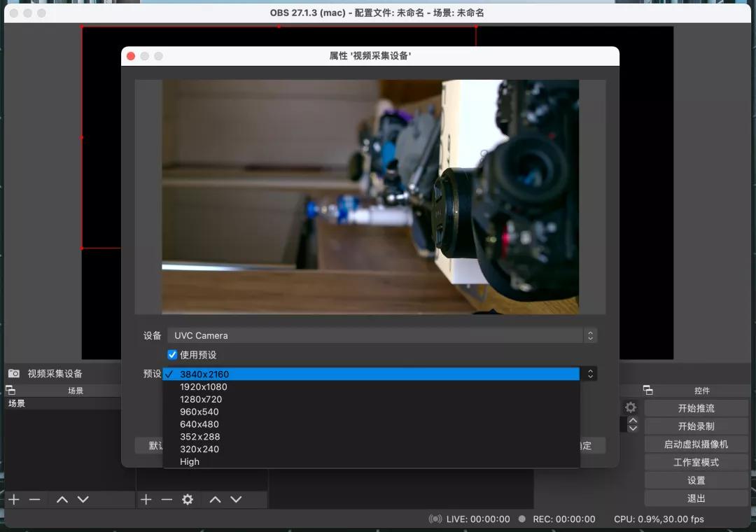Click the camera icon beside 视频采集设备
Image resolution: width=756 pixels, height=532 pixels.
[14, 374]
